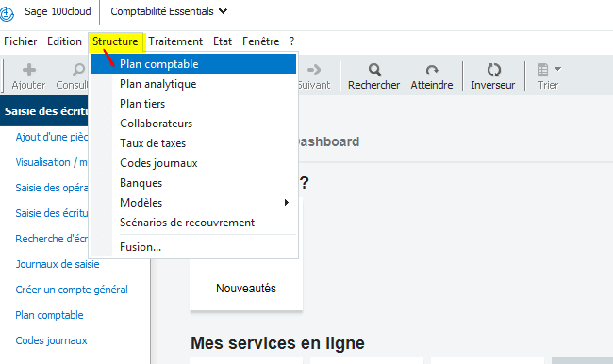Click the Trier sort icon
The height and width of the screenshot is (364, 613).
tap(543, 70)
